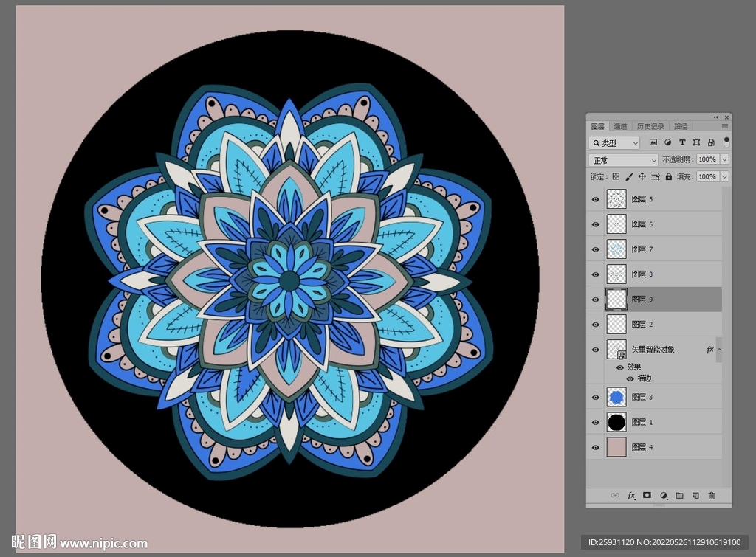Add a layer mask using mask icon
This screenshot has width=756, height=557.
[647, 496]
